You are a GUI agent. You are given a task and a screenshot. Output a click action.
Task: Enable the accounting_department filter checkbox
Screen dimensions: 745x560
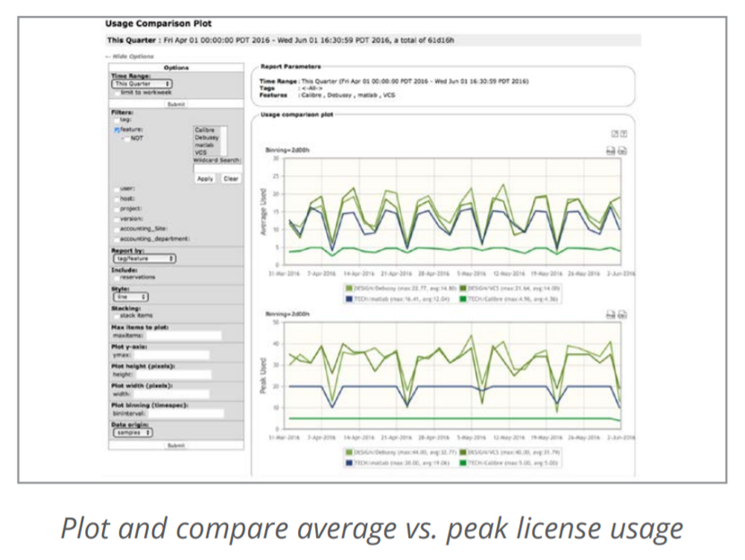(116, 239)
